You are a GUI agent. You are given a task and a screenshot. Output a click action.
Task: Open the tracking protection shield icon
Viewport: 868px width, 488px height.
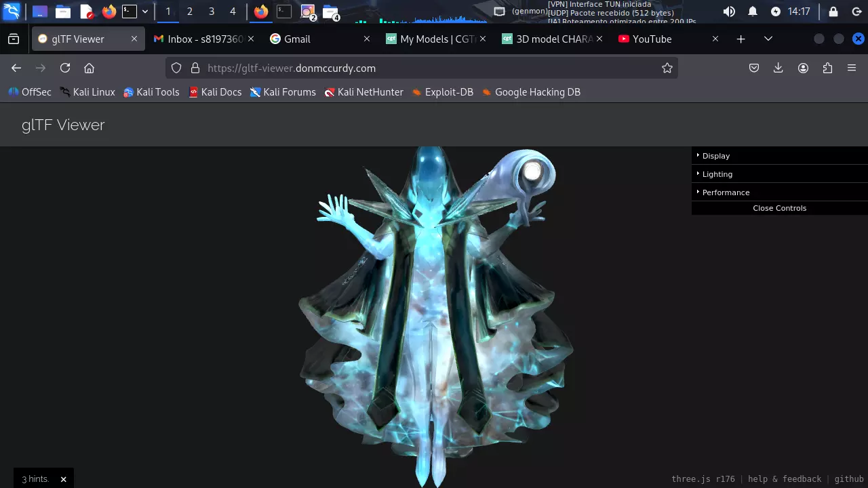pos(176,68)
